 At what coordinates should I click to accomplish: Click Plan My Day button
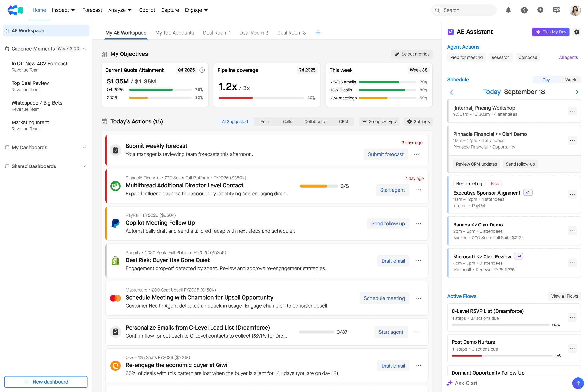pyautogui.click(x=551, y=32)
